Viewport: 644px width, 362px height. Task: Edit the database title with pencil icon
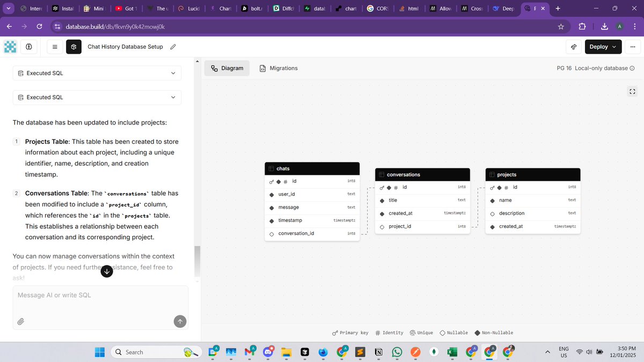173,47
